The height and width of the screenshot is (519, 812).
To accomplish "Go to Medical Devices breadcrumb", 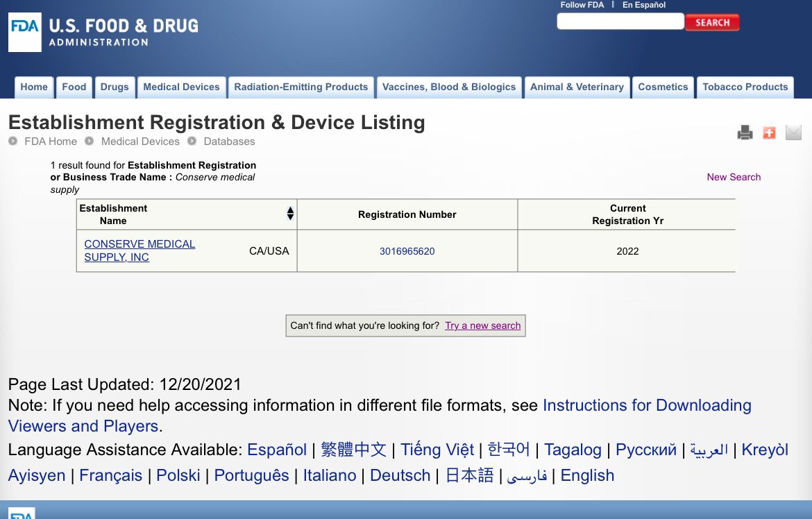I will point(140,142).
